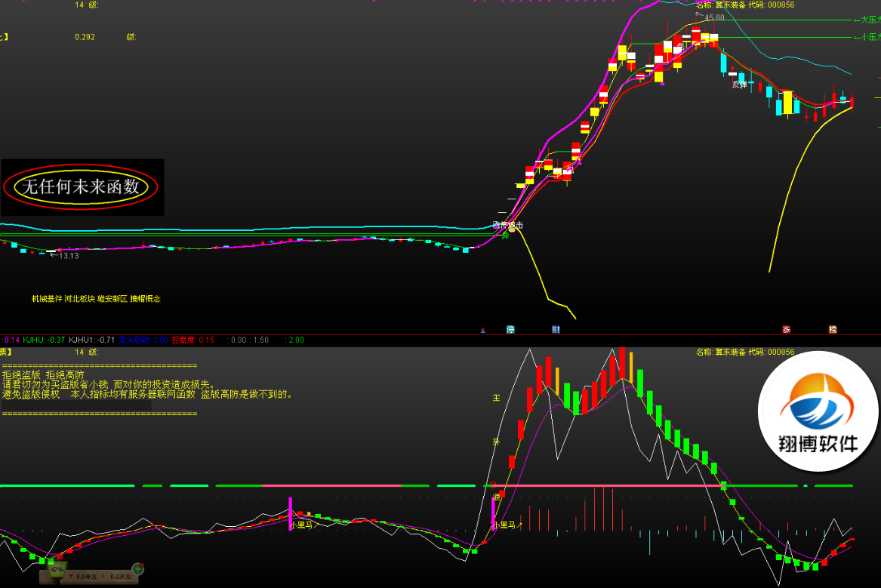Screen dimensions: 881x588
Task: Click the red-blue double arrow marker icon
Action: pyautogui.click(x=482, y=330)
